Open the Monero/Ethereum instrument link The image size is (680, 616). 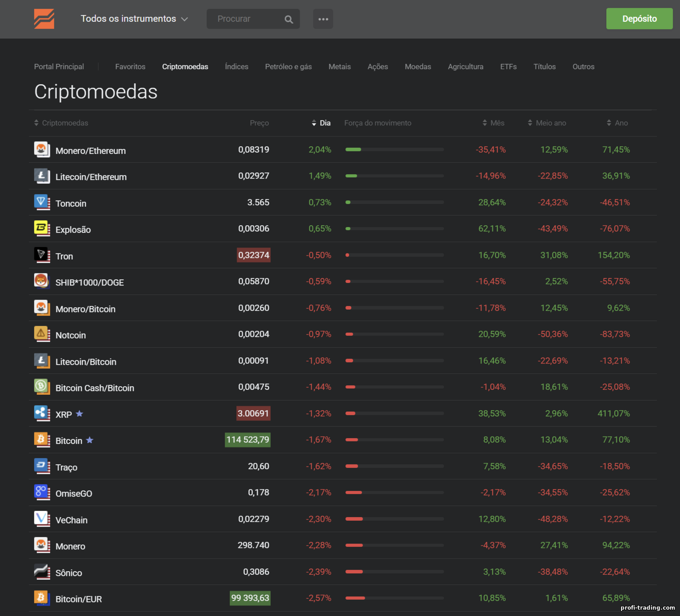[91, 151]
